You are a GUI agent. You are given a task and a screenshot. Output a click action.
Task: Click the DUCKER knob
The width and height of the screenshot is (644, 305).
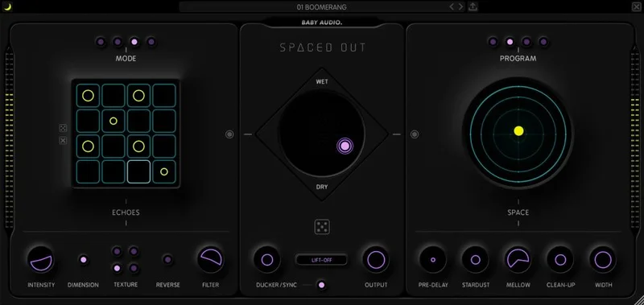click(267, 260)
